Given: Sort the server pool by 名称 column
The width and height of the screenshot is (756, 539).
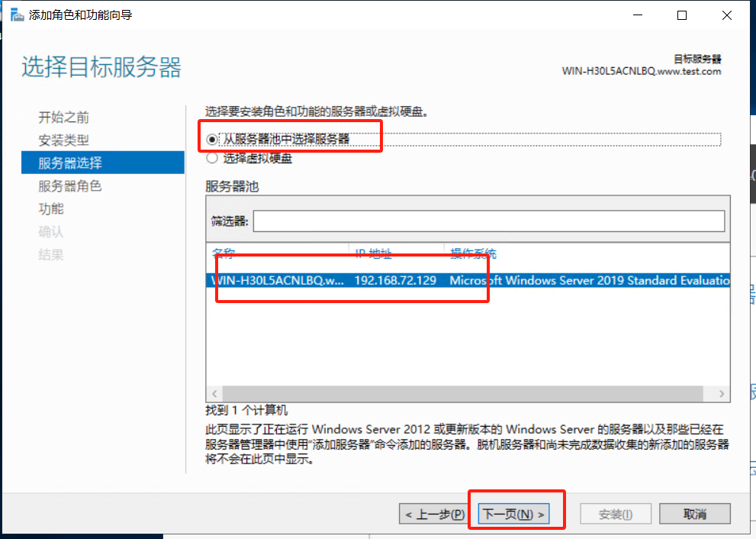Looking at the screenshot, I should pos(224,253).
